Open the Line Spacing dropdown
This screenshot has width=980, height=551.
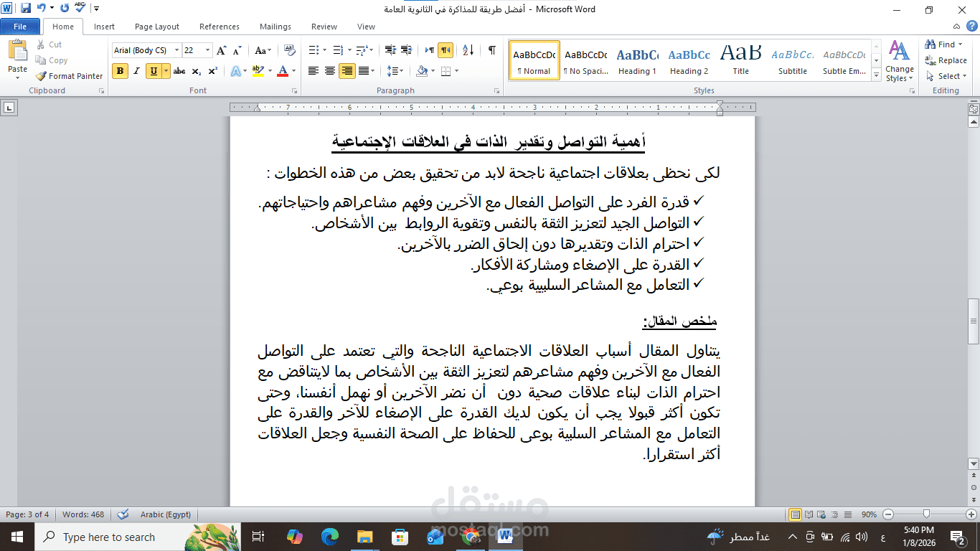point(396,71)
